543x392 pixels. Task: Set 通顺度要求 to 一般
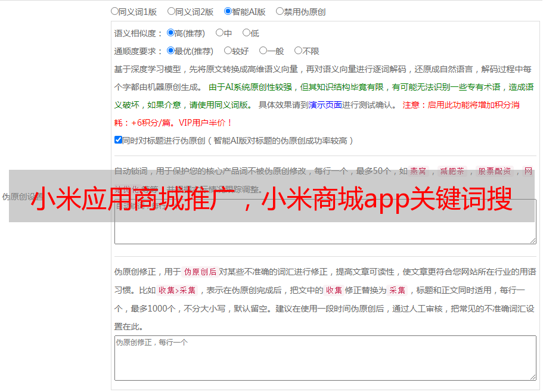263,51
